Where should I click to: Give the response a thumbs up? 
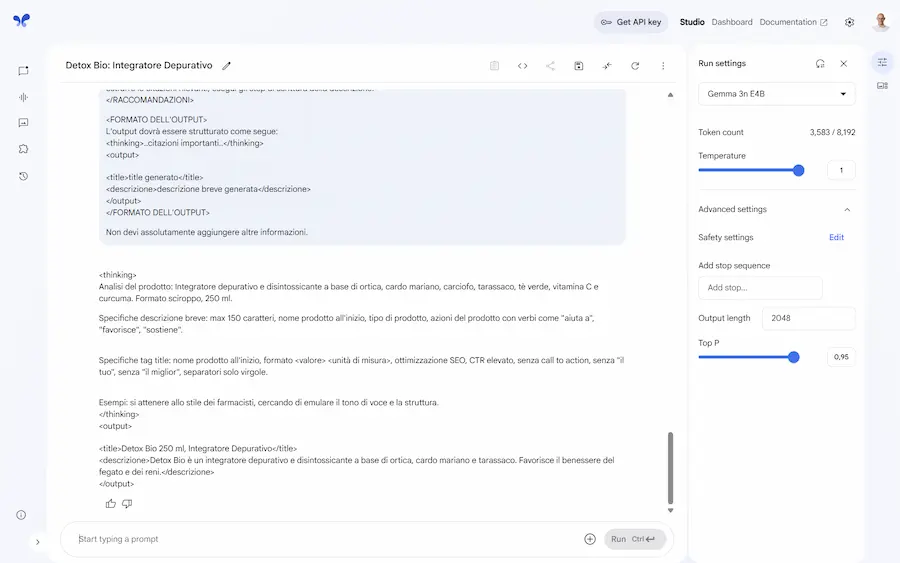(111, 504)
